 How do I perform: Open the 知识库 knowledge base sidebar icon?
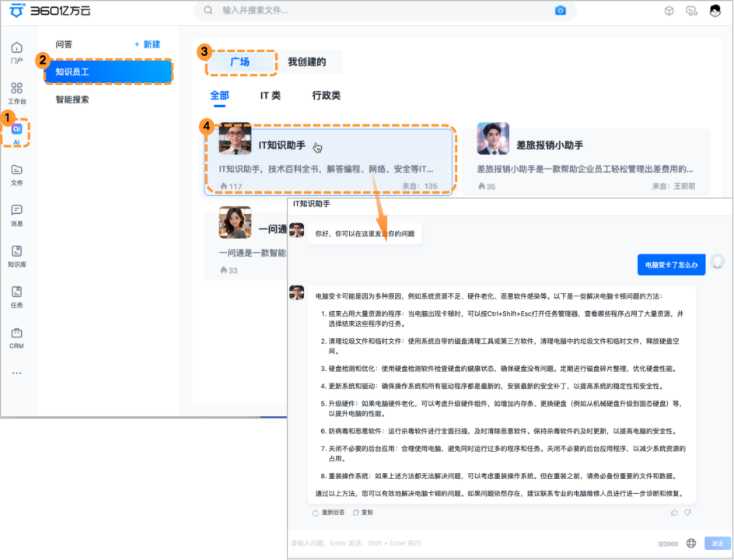click(x=17, y=256)
